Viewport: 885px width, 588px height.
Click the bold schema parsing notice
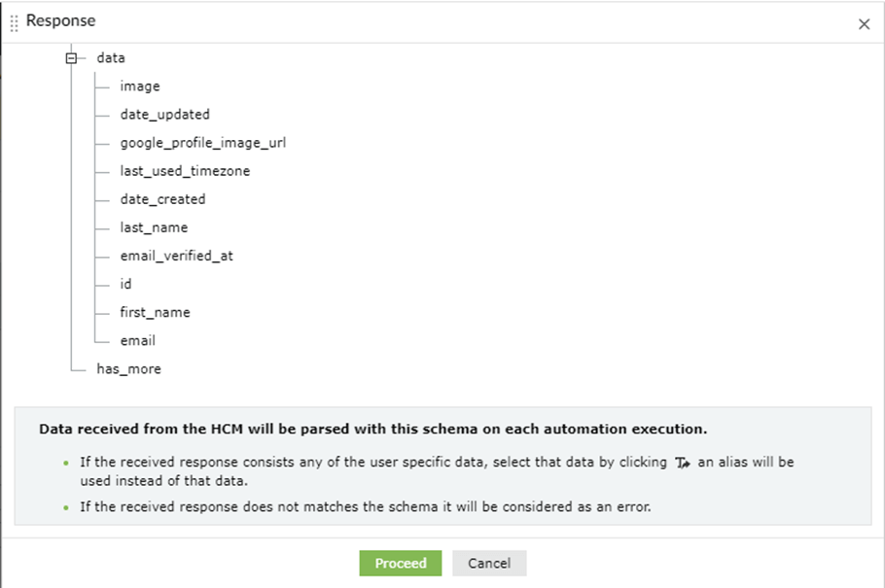pyautogui.click(x=372, y=429)
